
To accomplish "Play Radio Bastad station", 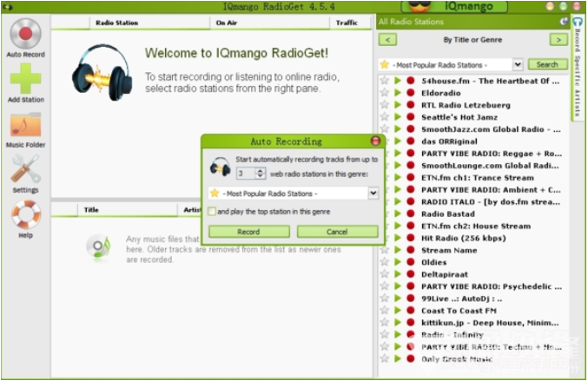I will coord(398,213).
